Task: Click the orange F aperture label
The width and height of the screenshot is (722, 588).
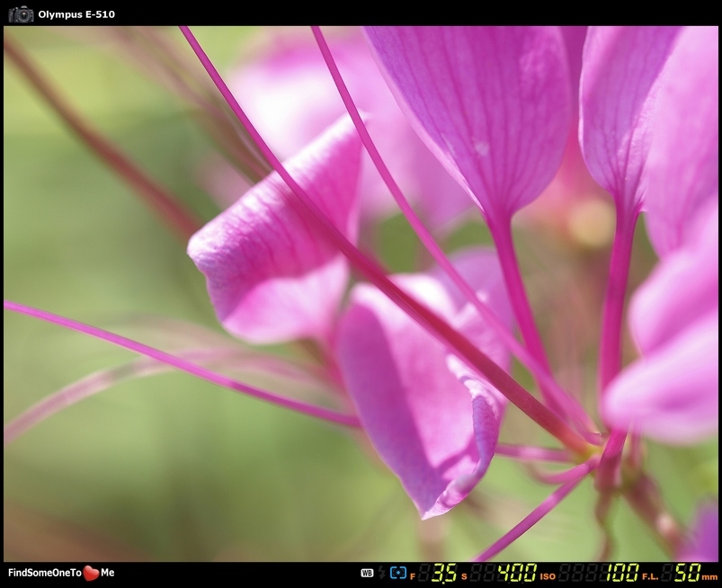Action: pyautogui.click(x=413, y=575)
